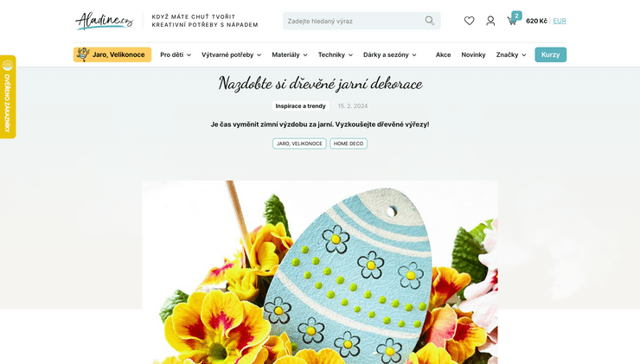
Task: Switch currency with the EUR link
Action: click(560, 21)
